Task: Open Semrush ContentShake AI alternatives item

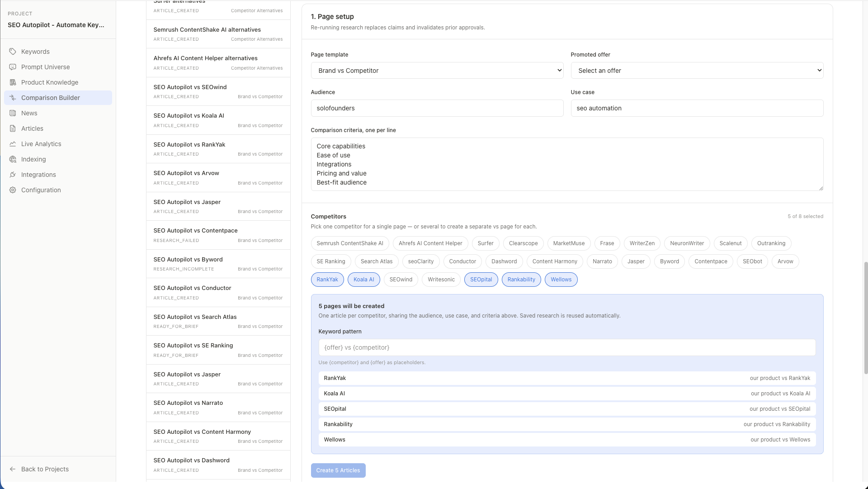Action: coord(218,34)
